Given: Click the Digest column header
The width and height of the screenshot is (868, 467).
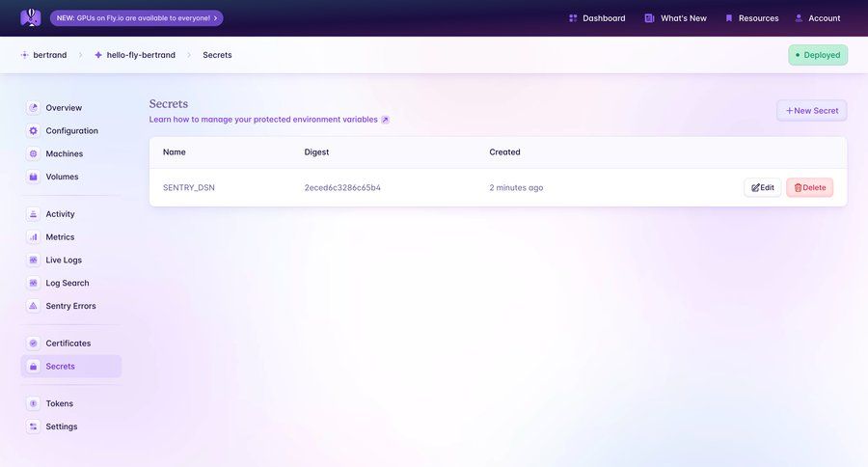Looking at the screenshot, I should (x=316, y=151).
